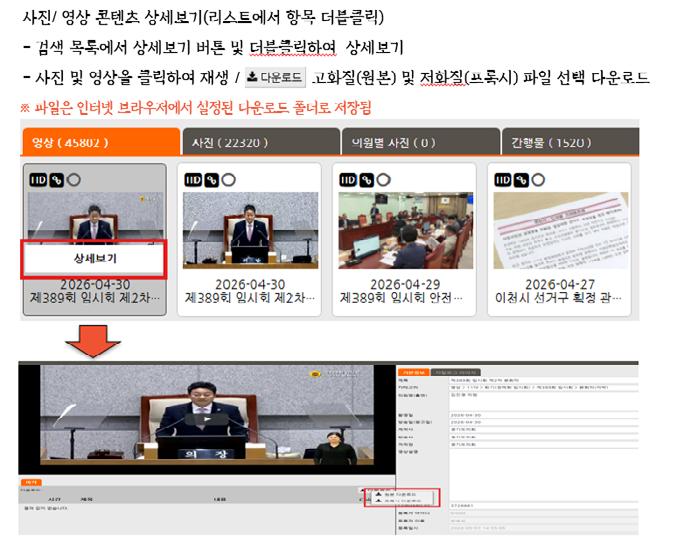Switch to the 사진 (22320) tab
The image size is (677, 543).
click(x=261, y=142)
